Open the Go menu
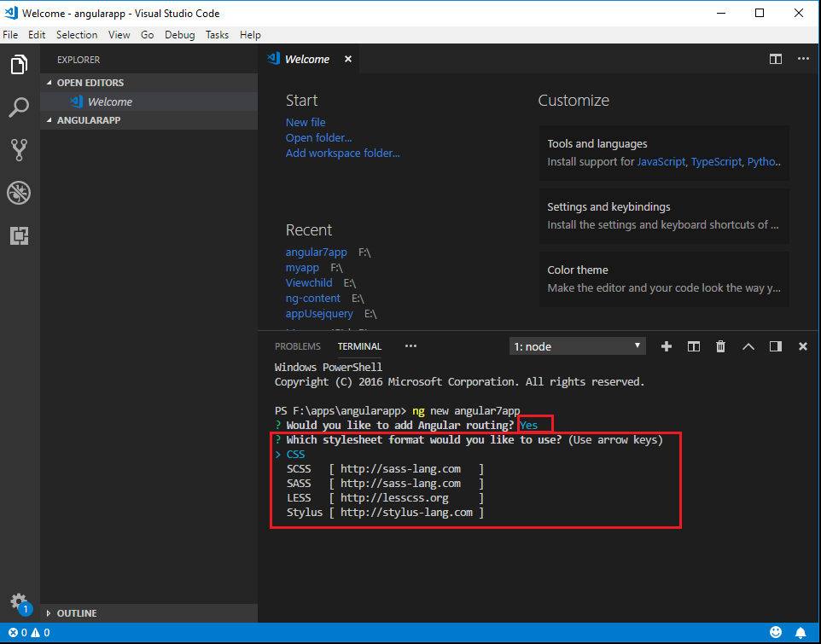This screenshot has width=821, height=644. [x=147, y=34]
